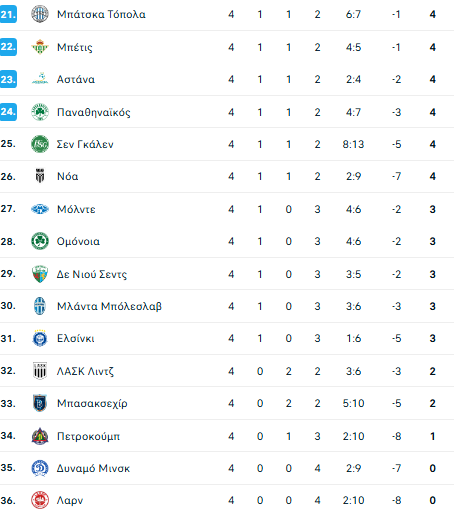Viewport: 454px width, 514px height.
Task: Click the Μπέτις team logo
Action: tap(40, 47)
